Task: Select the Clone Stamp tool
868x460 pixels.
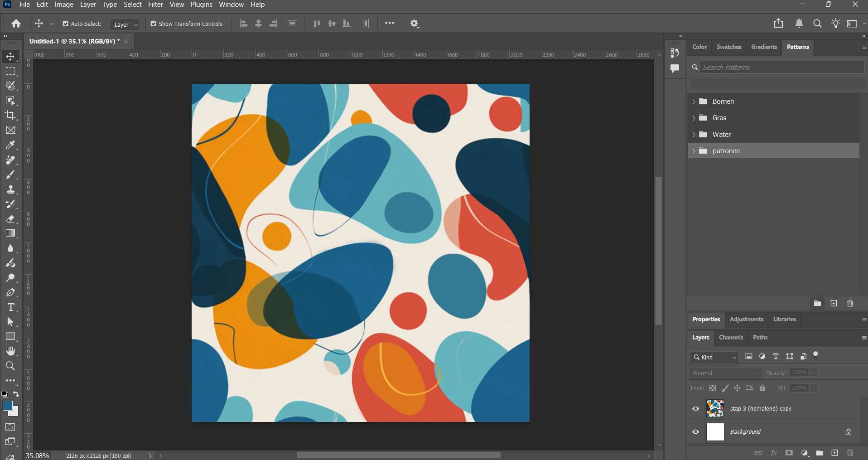Action: pyautogui.click(x=10, y=189)
